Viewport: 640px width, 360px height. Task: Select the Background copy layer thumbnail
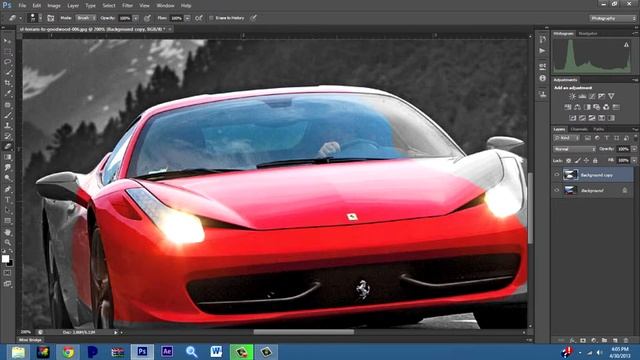570,175
